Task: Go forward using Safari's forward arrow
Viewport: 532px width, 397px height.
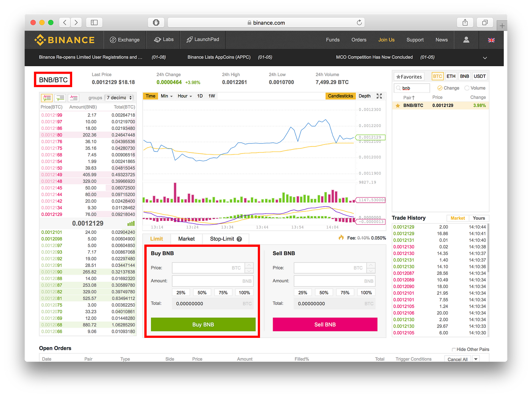Action: tap(76, 23)
